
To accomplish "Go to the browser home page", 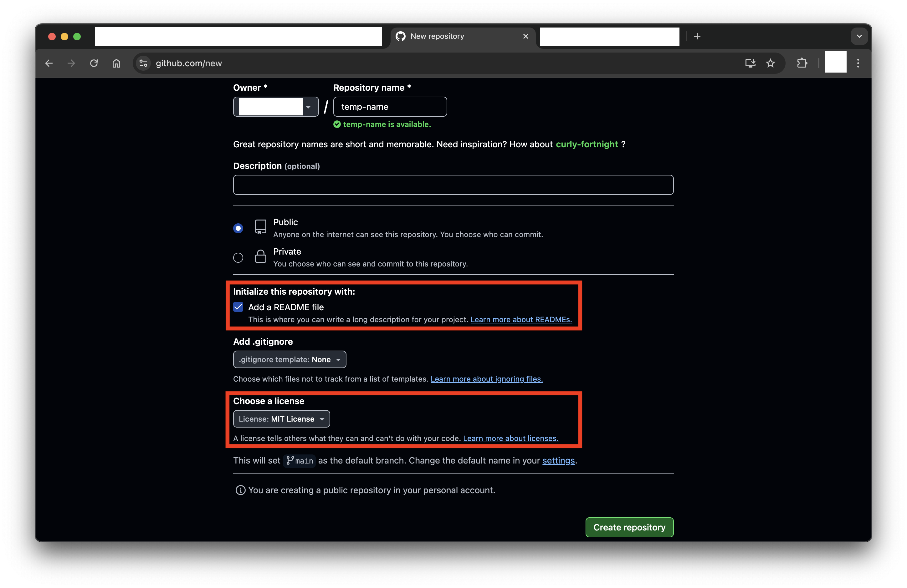I will pos(116,63).
